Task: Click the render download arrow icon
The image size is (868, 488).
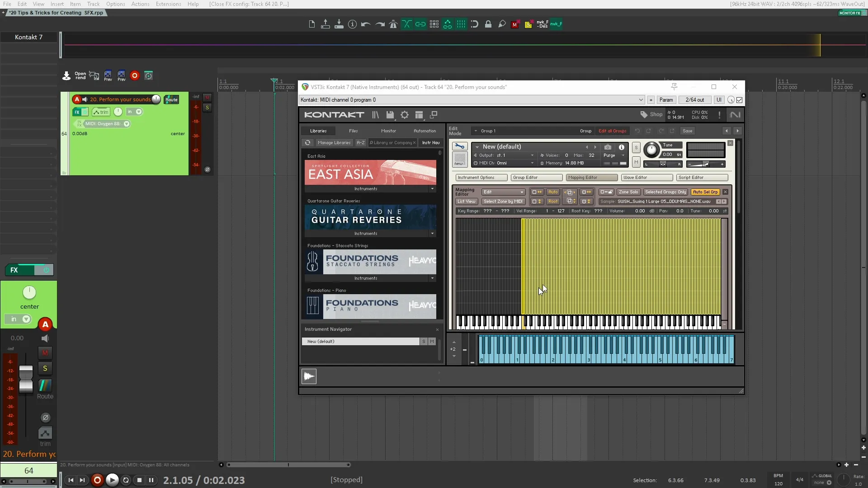Action: 66,76
